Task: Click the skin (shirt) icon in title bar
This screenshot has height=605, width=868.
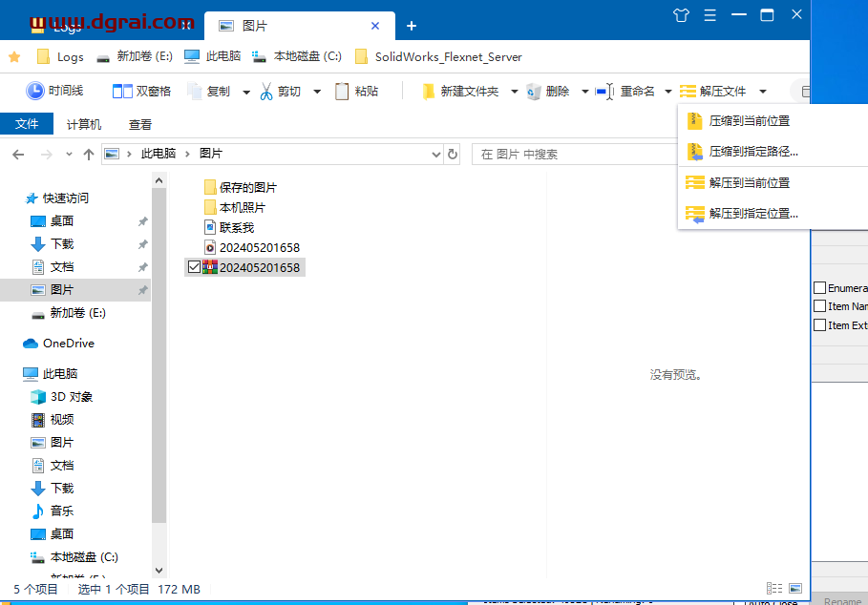Action: 682,15
